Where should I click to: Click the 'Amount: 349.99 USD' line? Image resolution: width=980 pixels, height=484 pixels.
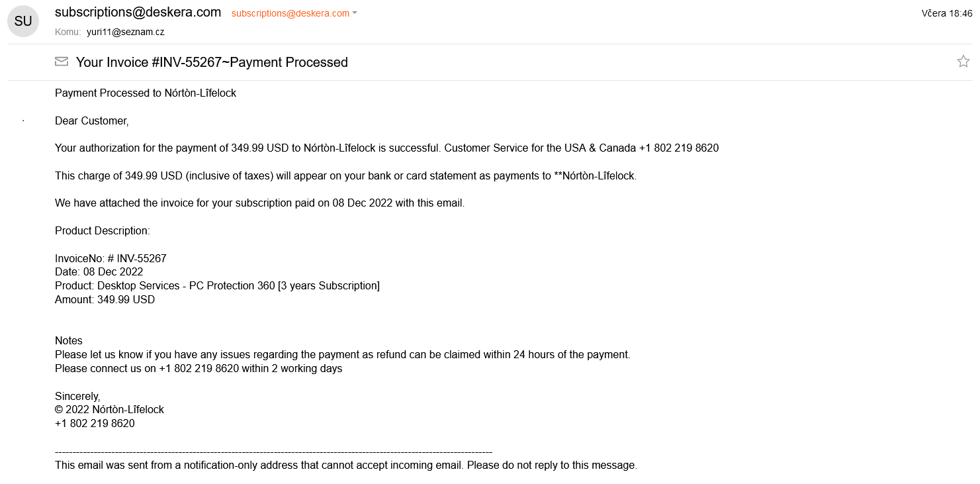[105, 299]
